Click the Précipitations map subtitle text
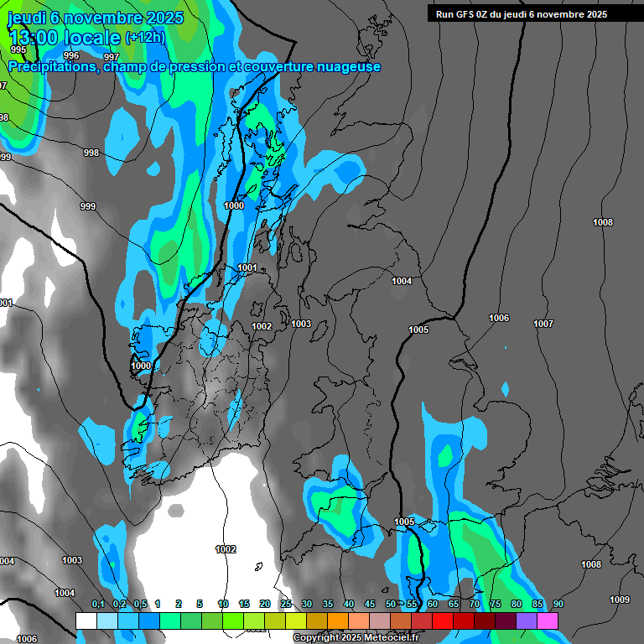The image size is (644, 644). [195, 66]
